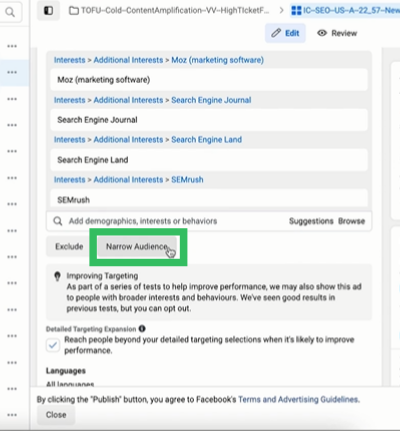Click Narrow Audience button
400x431 pixels.
pyautogui.click(x=137, y=247)
